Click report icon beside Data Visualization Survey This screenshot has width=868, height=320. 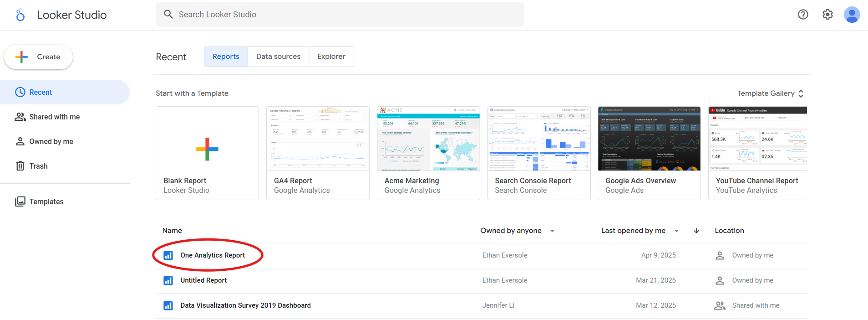[x=168, y=305]
